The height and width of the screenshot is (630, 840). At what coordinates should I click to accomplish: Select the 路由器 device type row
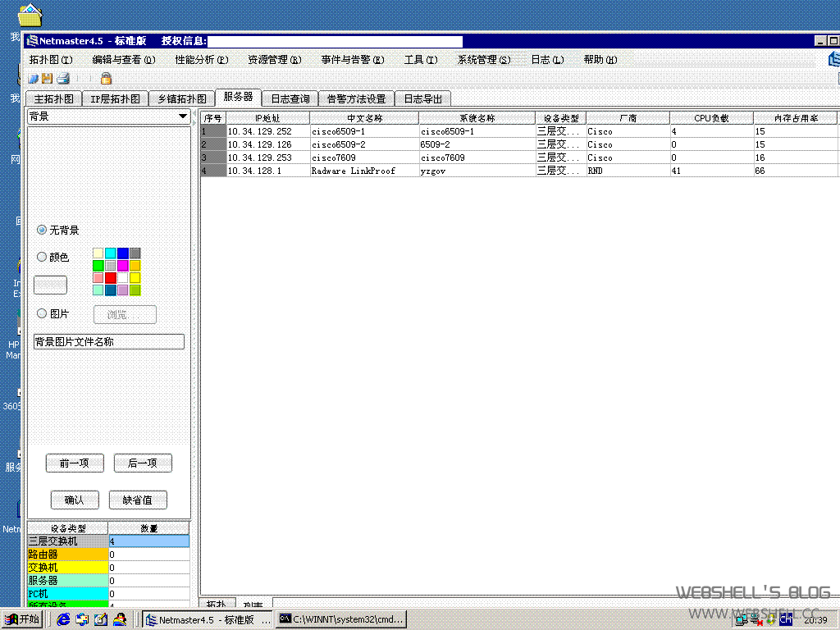tap(108, 555)
